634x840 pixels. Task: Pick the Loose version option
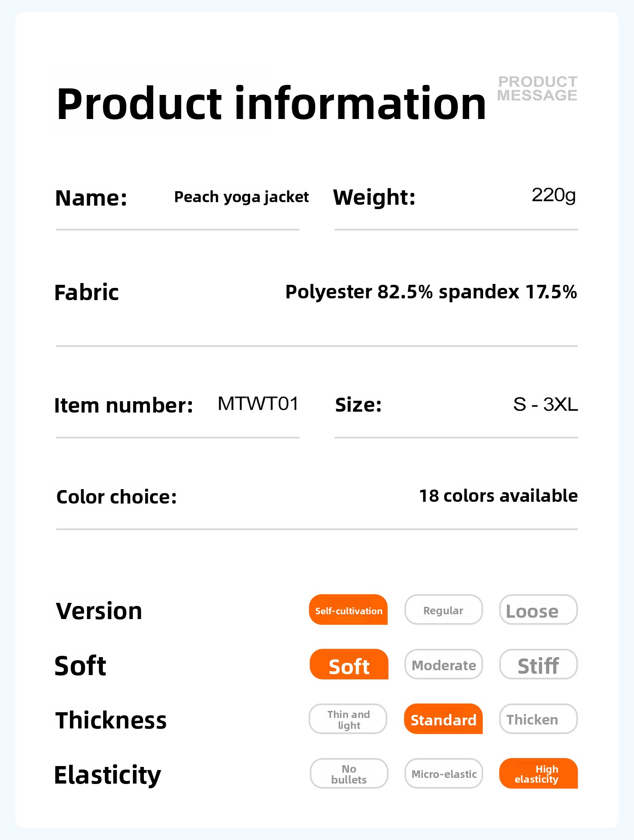[x=538, y=610]
